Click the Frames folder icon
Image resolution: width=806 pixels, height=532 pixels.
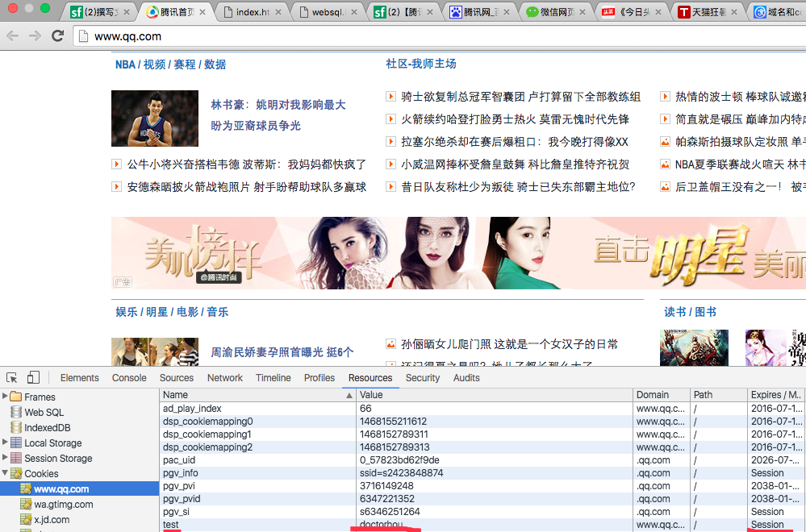pyautogui.click(x=16, y=397)
